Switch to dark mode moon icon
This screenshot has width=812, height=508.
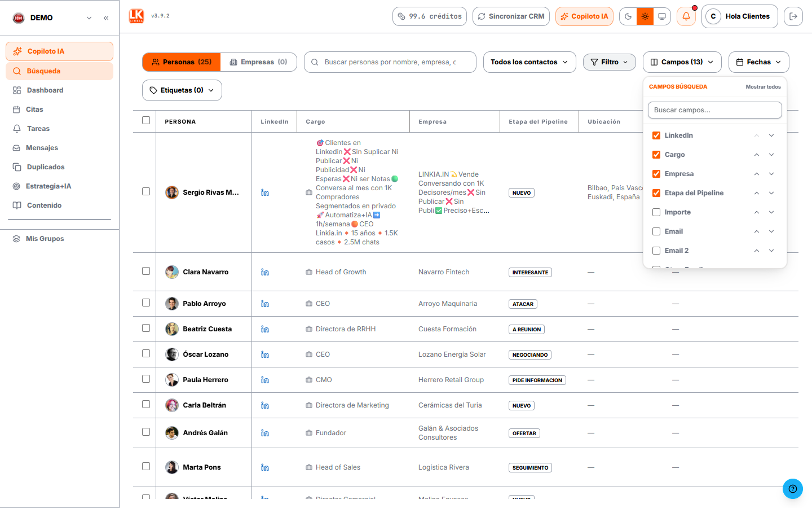pos(628,16)
